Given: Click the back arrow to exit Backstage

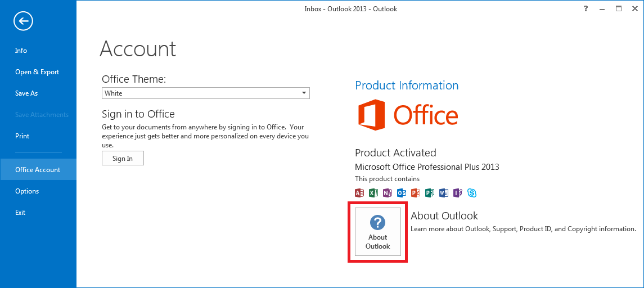Looking at the screenshot, I should (x=24, y=21).
